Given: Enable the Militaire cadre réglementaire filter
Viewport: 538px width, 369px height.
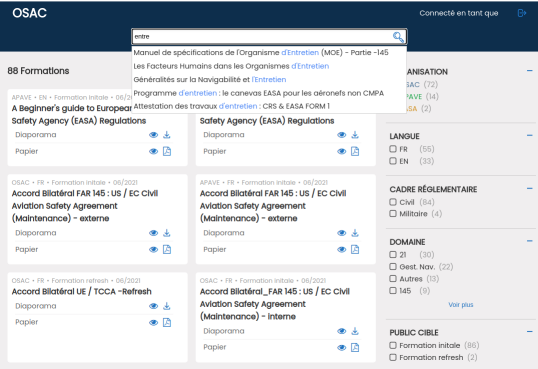Looking at the screenshot, I should (393, 214).
